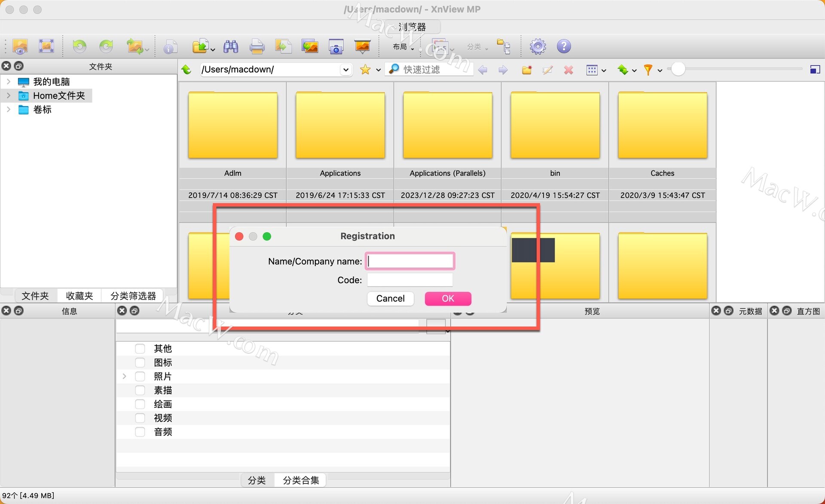
Task: Expand the 照片 category
Action: 124,376
